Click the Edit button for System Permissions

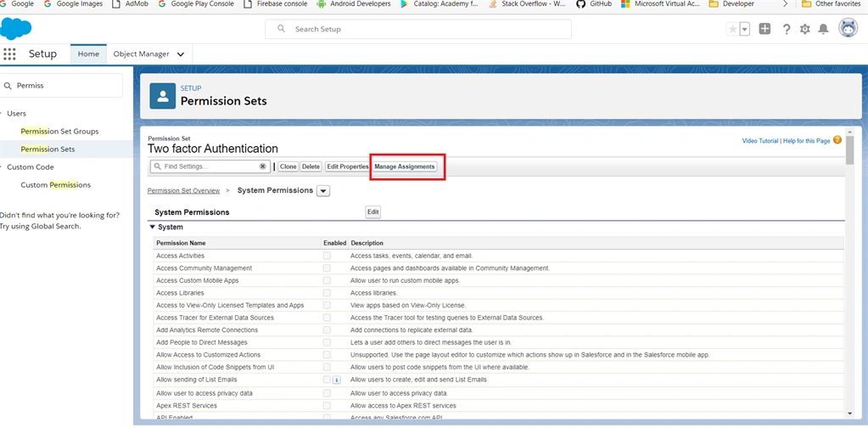(373, 212)
